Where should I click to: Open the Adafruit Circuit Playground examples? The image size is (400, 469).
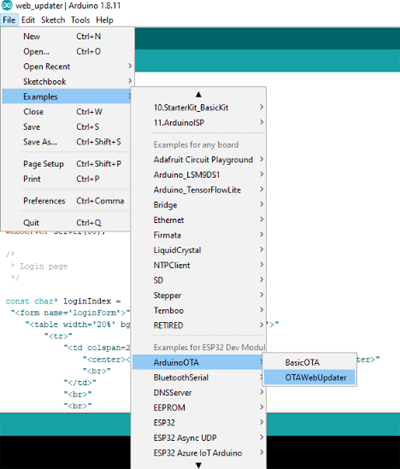(x=199, y=160)
